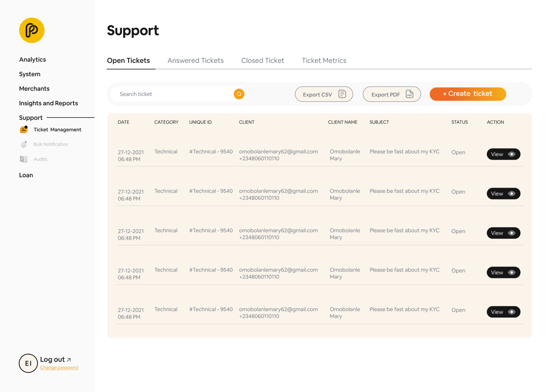Viewport: 551px width, 392px height.
Task: Open System in the sidebar
Action: tap(30, 74)
